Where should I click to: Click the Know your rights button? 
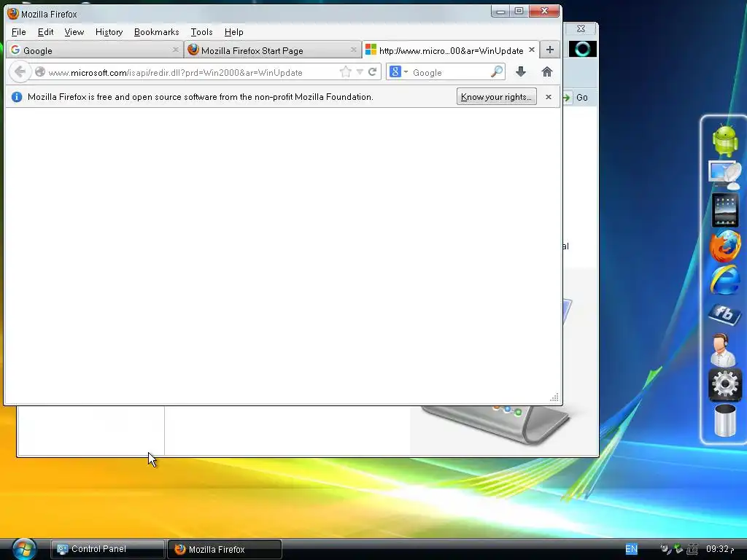coord(496,97)
